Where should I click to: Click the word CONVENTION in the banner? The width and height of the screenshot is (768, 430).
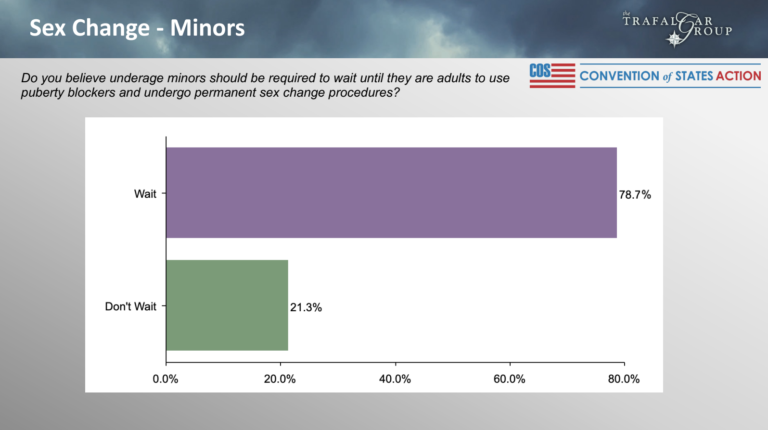(x=619, y=76)
